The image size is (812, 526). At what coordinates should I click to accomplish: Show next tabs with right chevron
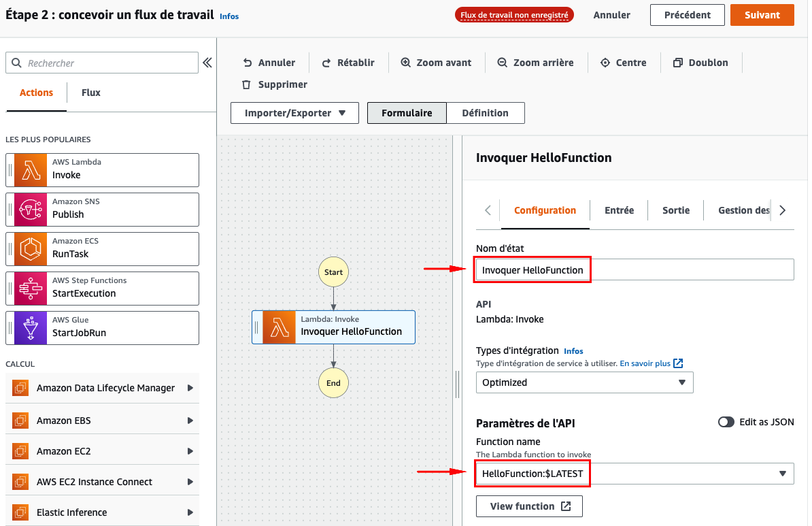pos(783,210)
